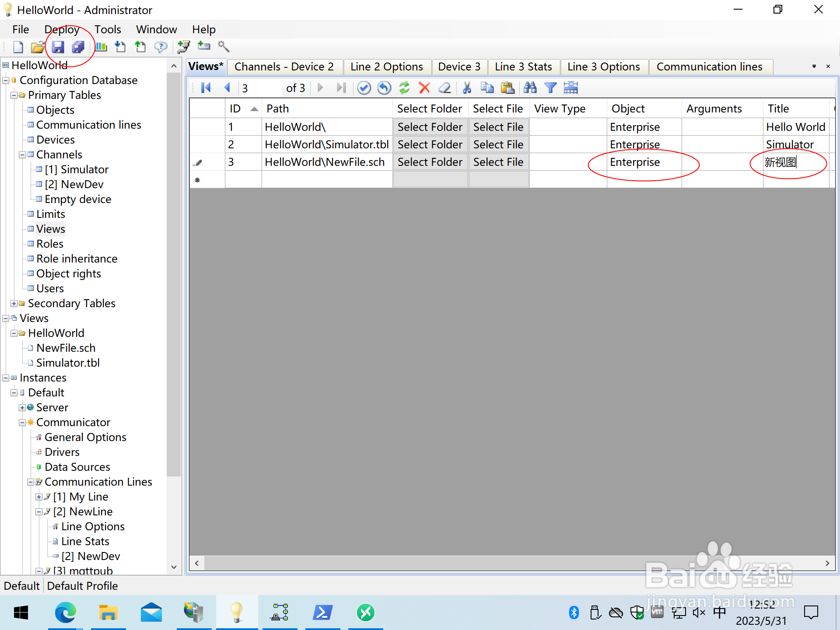The image size is (840, 630).
Task: Click the refresh data icon in toolbar
Action: pyautogui.click(x=406, y=87)
